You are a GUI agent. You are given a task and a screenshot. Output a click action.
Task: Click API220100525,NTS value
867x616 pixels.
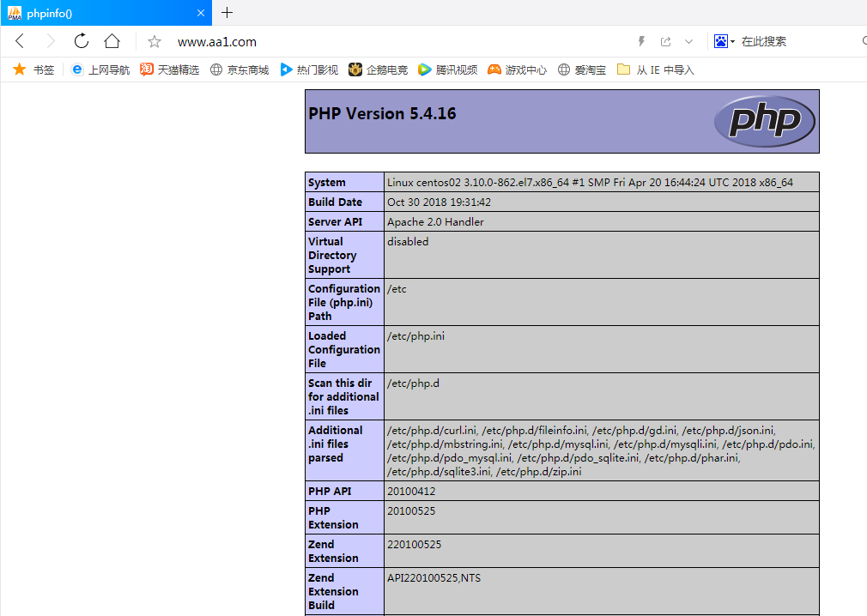[434, 578]
